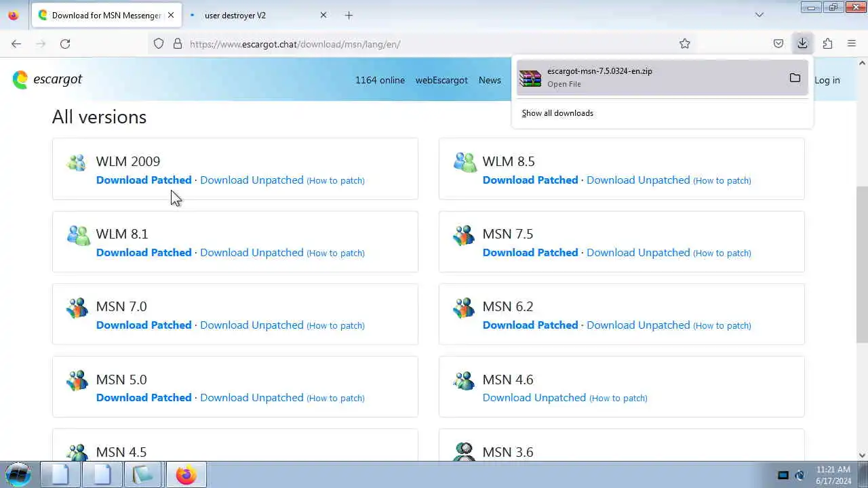Open Windows Start button
Screen dimensions: 868x488
click(18, 474)
